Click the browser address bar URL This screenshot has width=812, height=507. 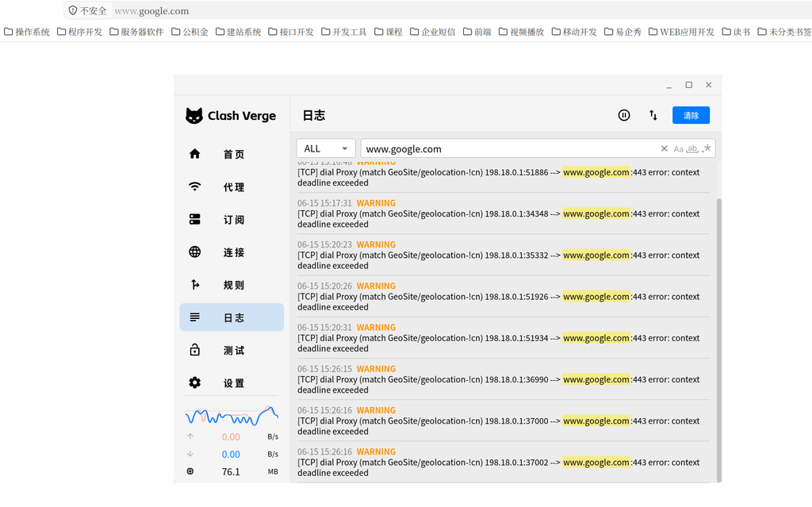coord(151,11)
